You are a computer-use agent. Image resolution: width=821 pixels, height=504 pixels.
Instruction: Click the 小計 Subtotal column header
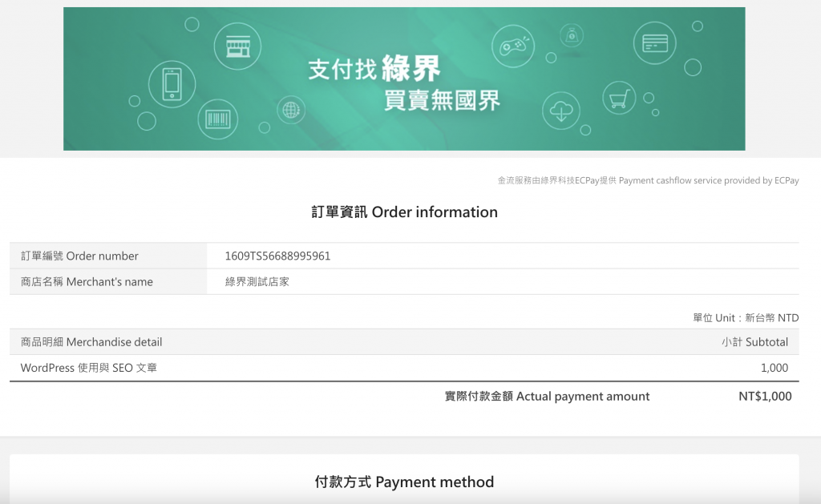coord(755,342)
